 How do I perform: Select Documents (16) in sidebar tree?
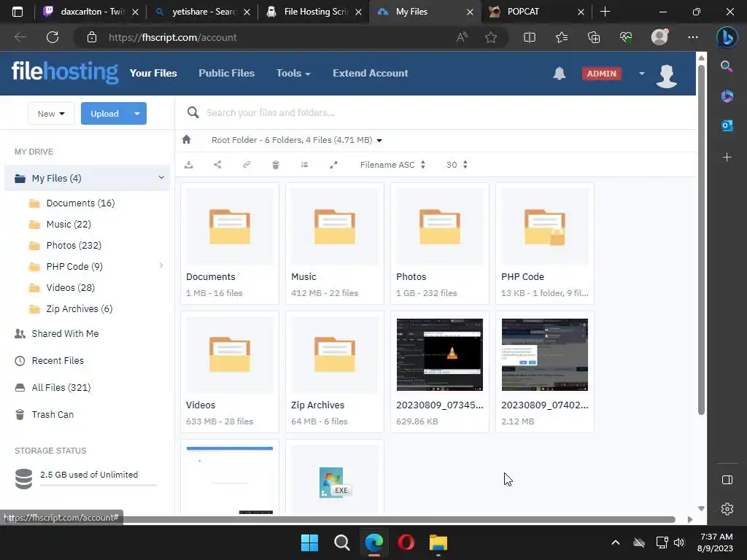[x=80, y=203]
